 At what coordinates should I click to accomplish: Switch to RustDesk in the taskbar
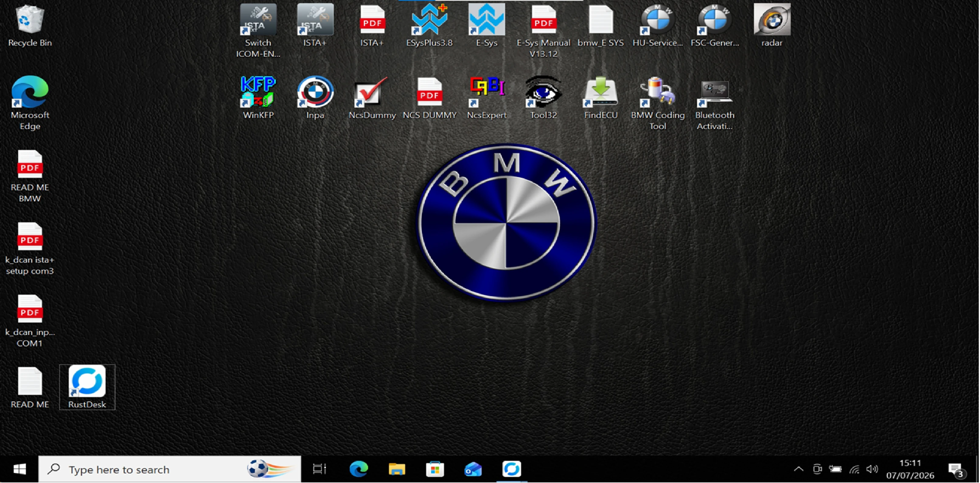pos(512,469)
